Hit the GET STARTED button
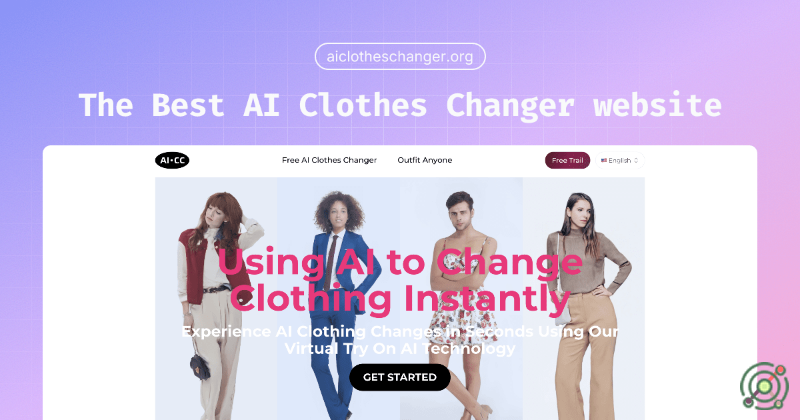 [x=400, y=377]
